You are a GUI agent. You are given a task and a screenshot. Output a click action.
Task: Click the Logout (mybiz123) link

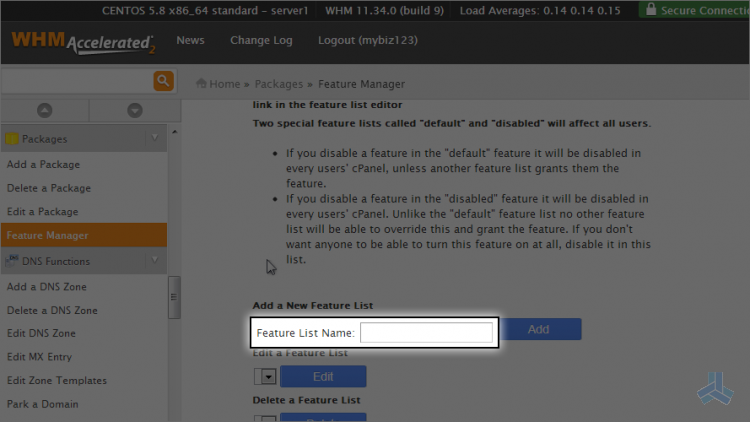(x=365, y=41)
